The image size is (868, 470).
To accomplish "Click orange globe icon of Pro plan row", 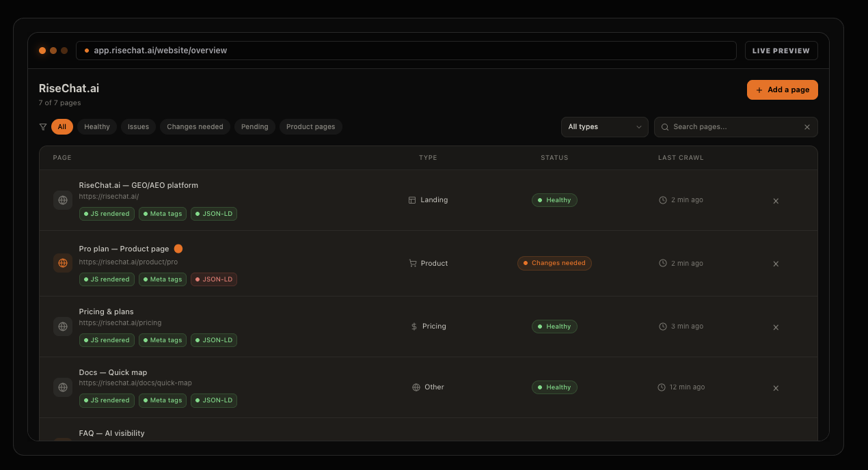I will [63, 263].
